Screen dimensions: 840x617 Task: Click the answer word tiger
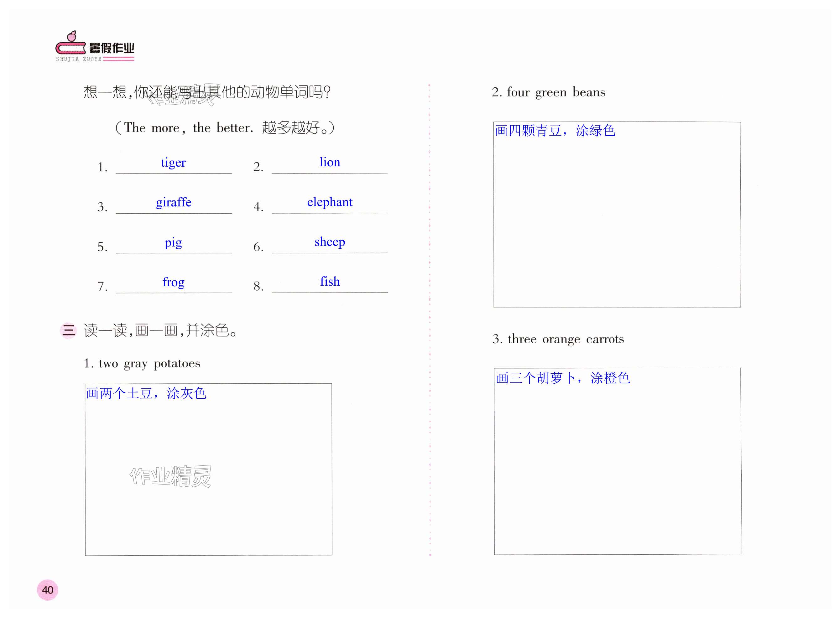coord(173,163)
